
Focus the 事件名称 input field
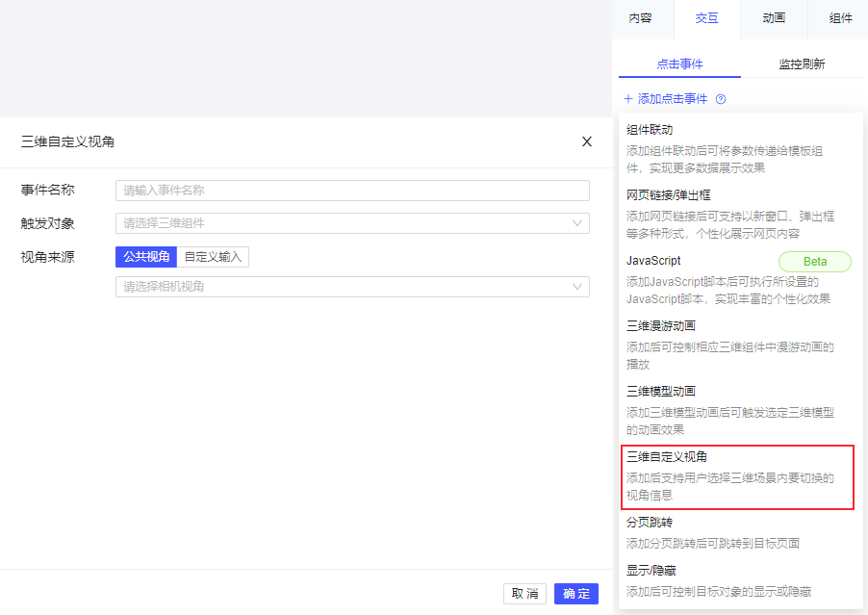352,191
